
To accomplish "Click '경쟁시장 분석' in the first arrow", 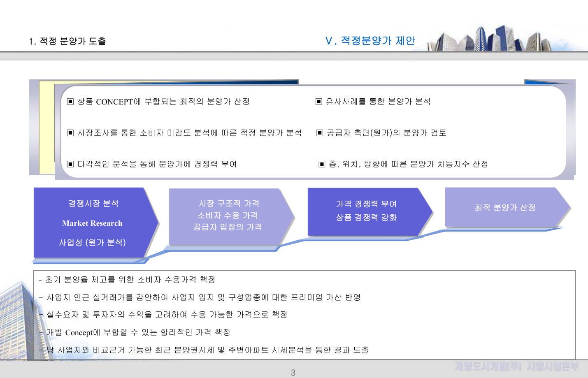I will (93, 204).
